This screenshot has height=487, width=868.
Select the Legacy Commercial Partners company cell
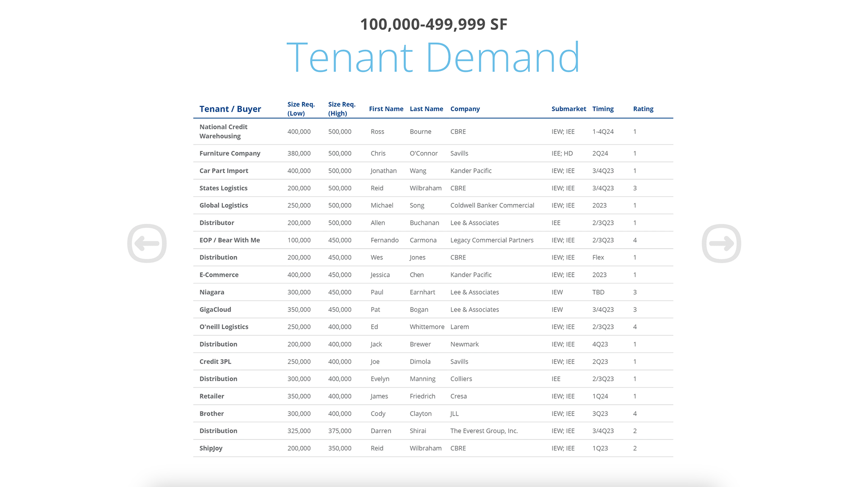[492, 240]
